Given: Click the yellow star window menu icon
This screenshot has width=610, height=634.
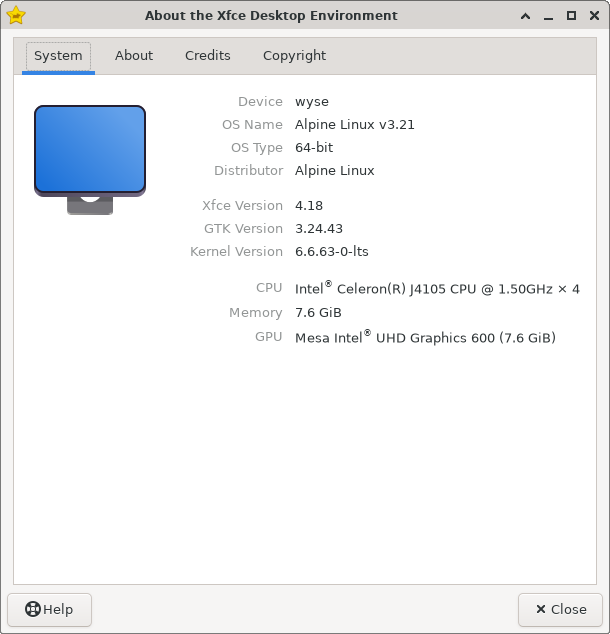Looking at the screenshot, I should coord(16,15).
